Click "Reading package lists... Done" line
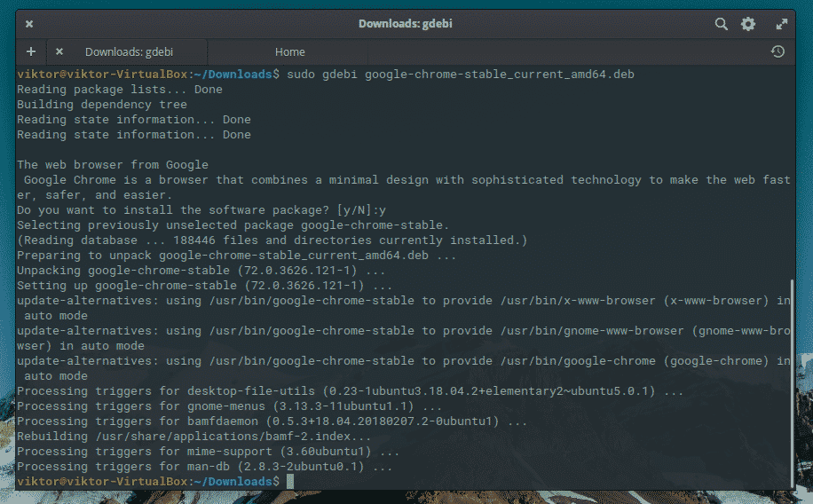The image size is (813, 504). [x=120, y=90]
